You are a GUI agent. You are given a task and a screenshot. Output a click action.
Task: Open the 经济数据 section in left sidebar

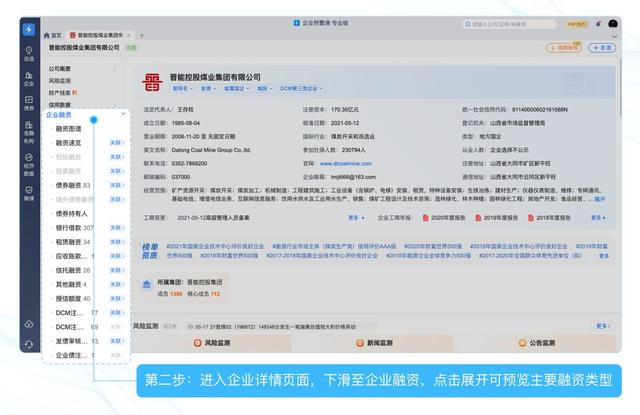tap(29, 165)
